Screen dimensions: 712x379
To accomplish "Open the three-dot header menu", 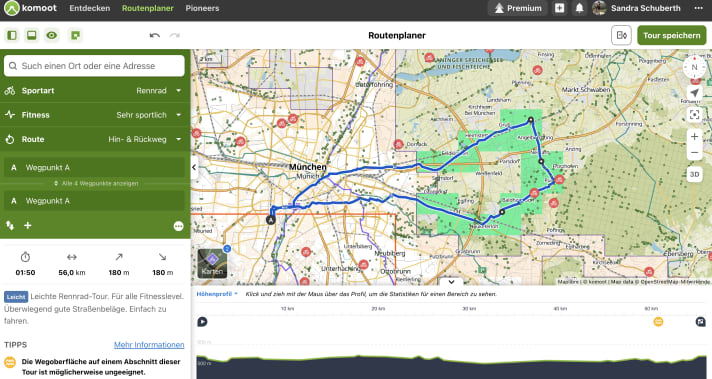I will (698, 8).
